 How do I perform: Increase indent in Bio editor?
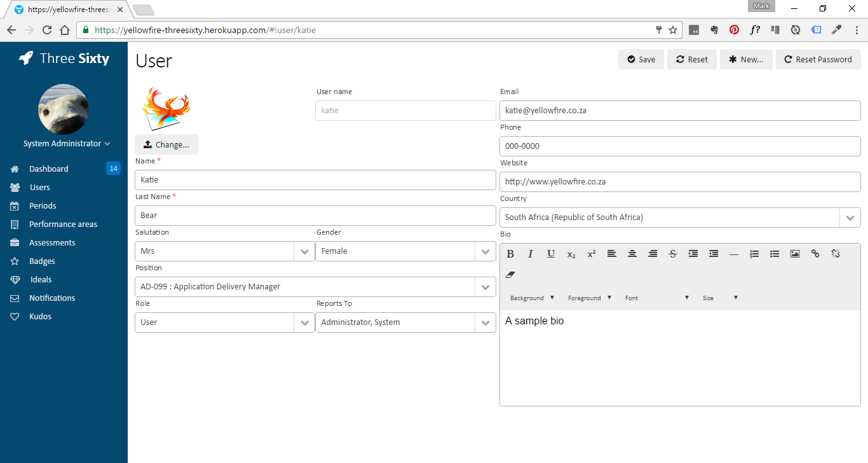[x=693, y=254]
